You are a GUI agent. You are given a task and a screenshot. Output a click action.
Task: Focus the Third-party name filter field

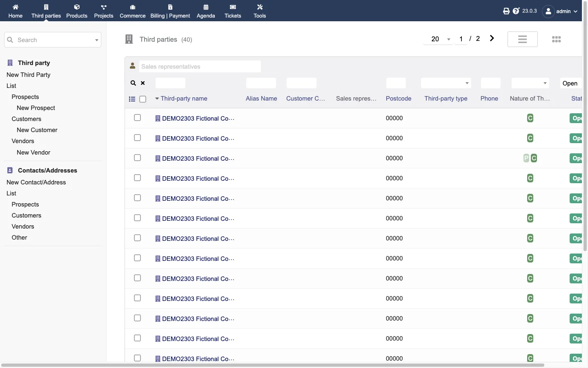tap(170, 83)
